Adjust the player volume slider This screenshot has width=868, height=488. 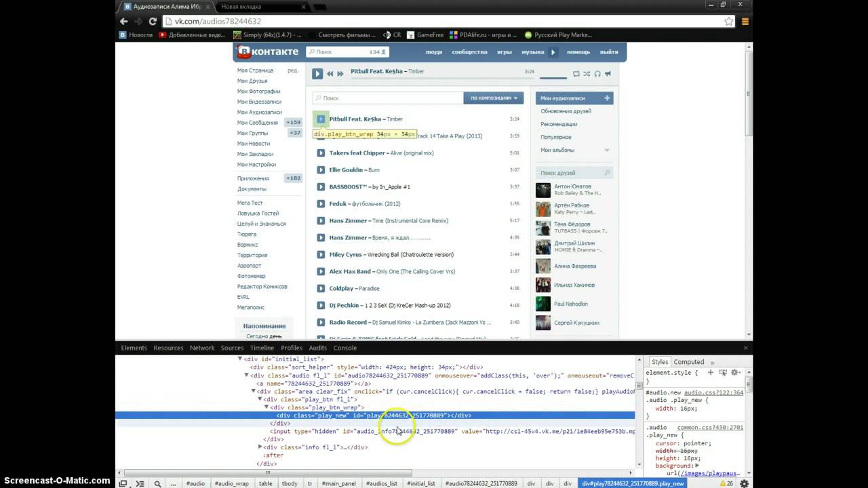click(553, 77)
